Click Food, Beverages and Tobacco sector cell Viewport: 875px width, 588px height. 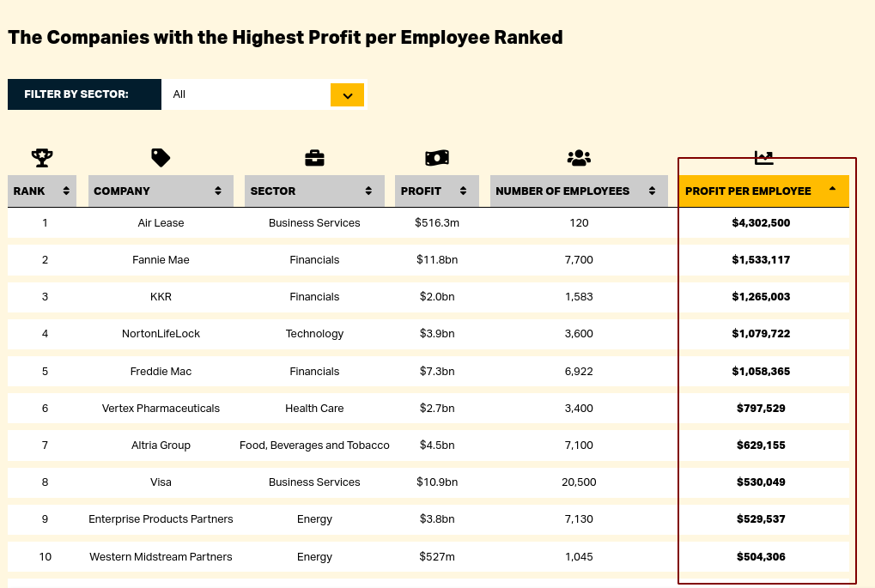tap(314, 445)
